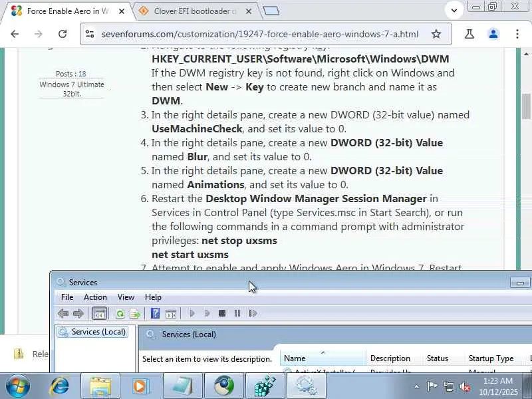This screenshot has height=399, width=532.
Task: Click 'Select an item to view its description.'
Action: pos(207,359)
